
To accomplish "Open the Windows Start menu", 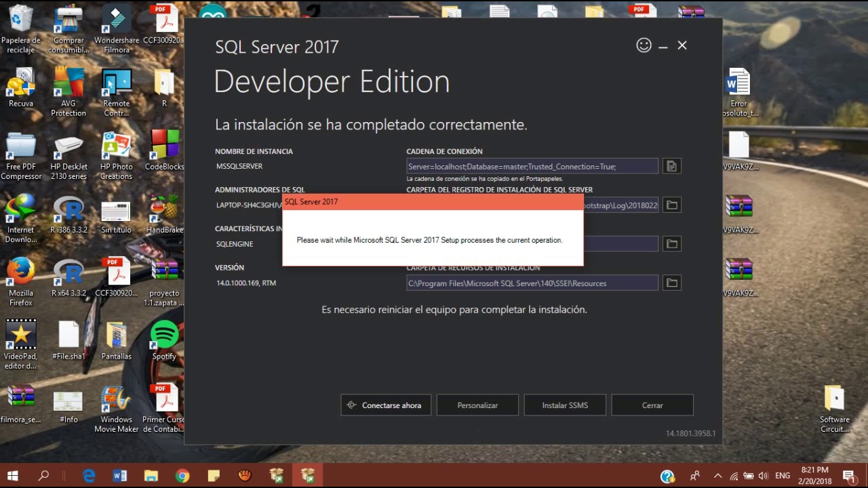I will [x=12, y=476].
